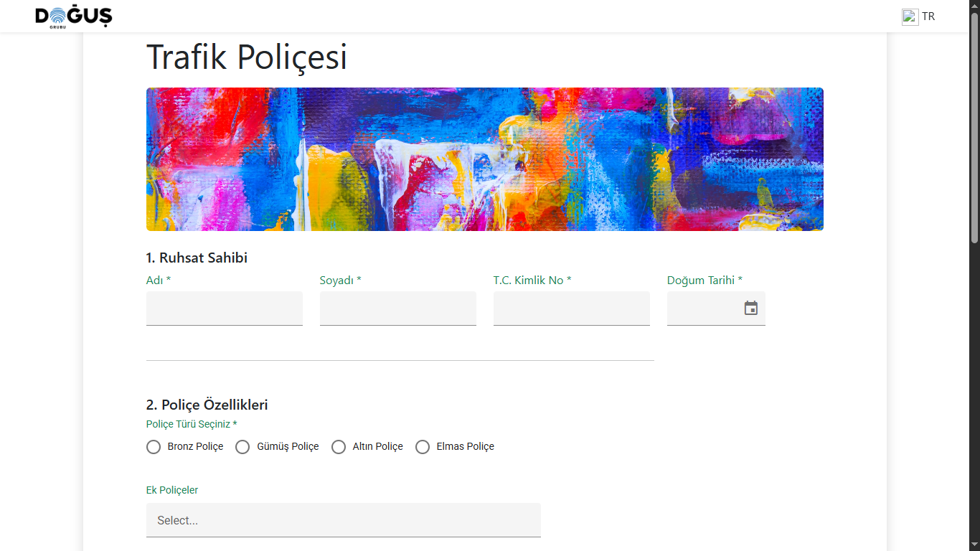Click into the Soyadı text field
980x551 pixels.
pos(397,309)
